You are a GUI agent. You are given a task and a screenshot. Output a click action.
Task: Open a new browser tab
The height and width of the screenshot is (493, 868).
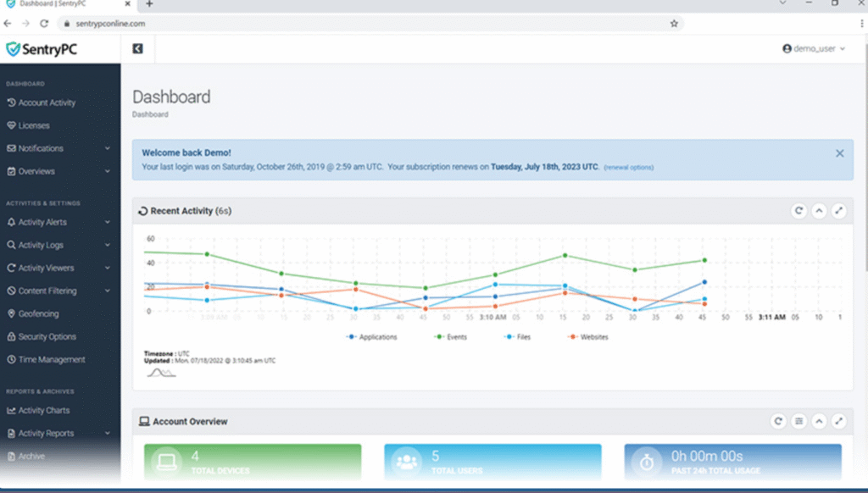point(149,4)
